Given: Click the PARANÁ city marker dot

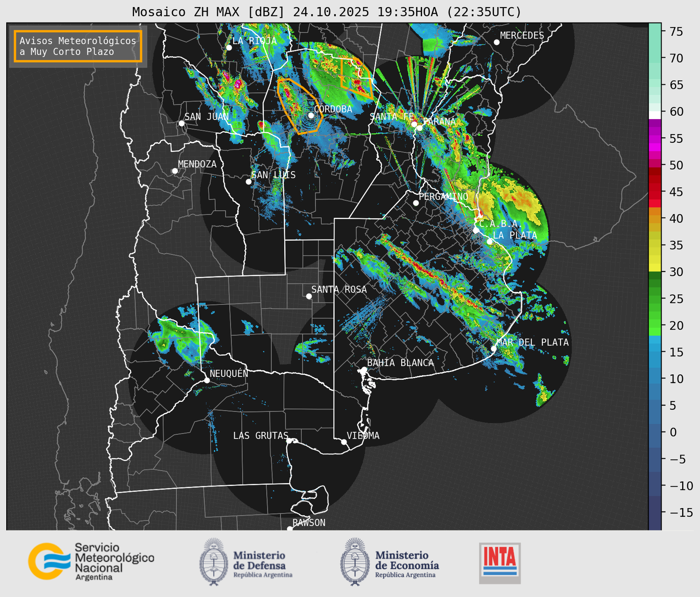Looking at the screenshot, I should pyautogui.click(x=420, y=128).
